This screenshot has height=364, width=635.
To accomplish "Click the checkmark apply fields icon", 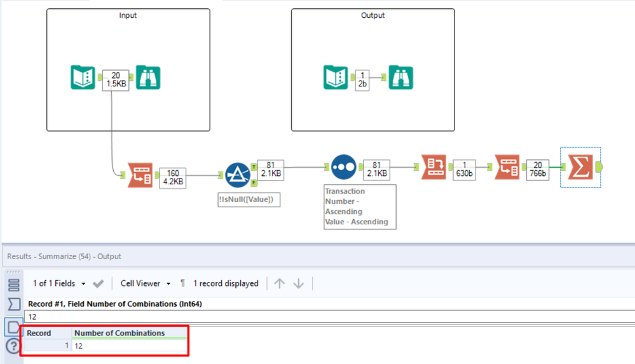I will click(98, 283).
